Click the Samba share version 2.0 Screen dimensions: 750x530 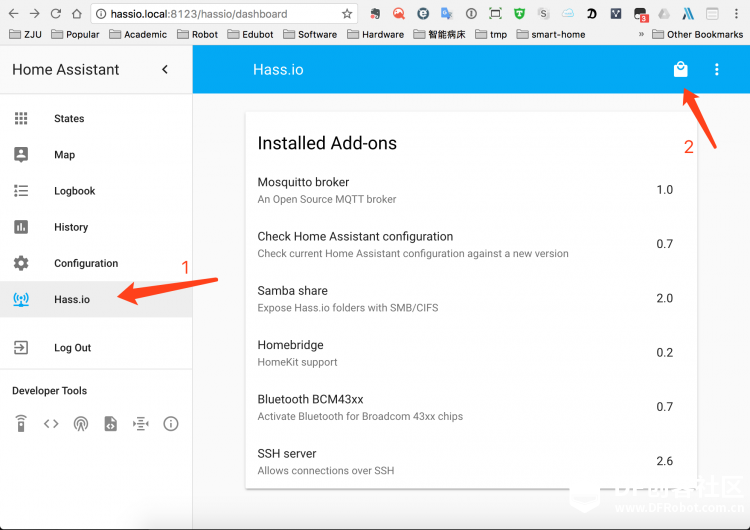click(x=664, y=298)
